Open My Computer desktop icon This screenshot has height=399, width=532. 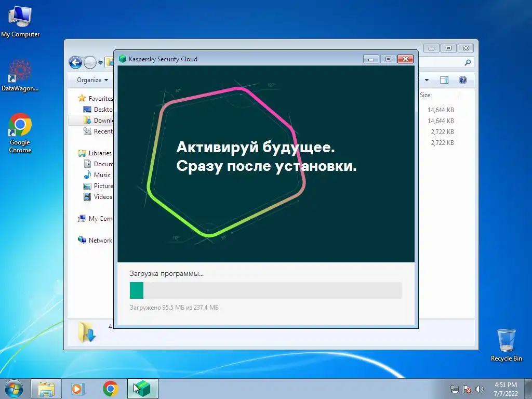(x=20, y=22)
